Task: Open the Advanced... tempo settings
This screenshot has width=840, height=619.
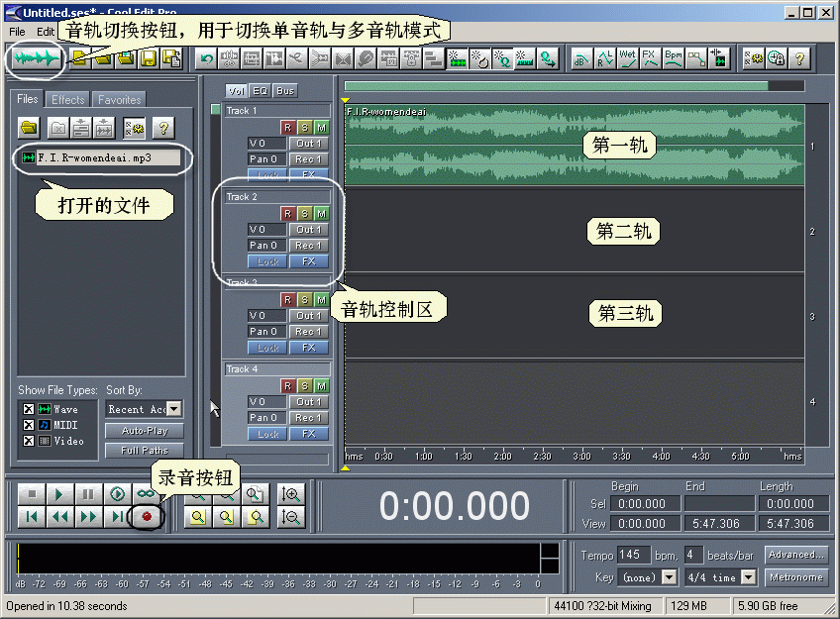Action: coord(796,555)
